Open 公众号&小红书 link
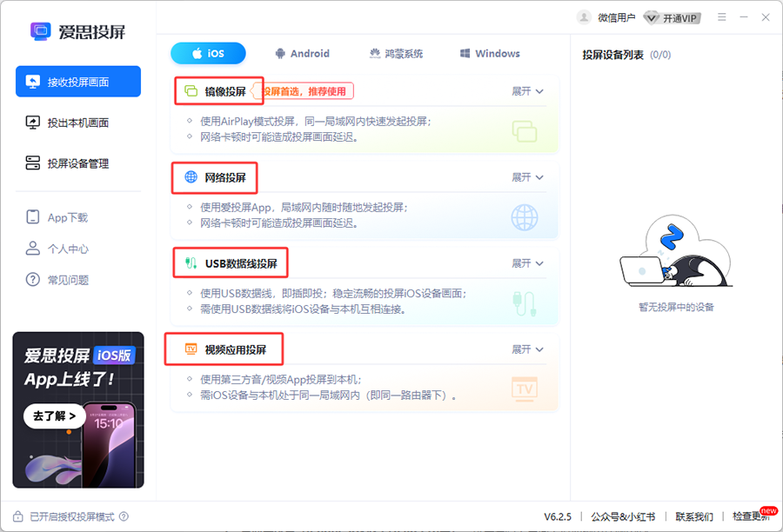 [623, 517]
